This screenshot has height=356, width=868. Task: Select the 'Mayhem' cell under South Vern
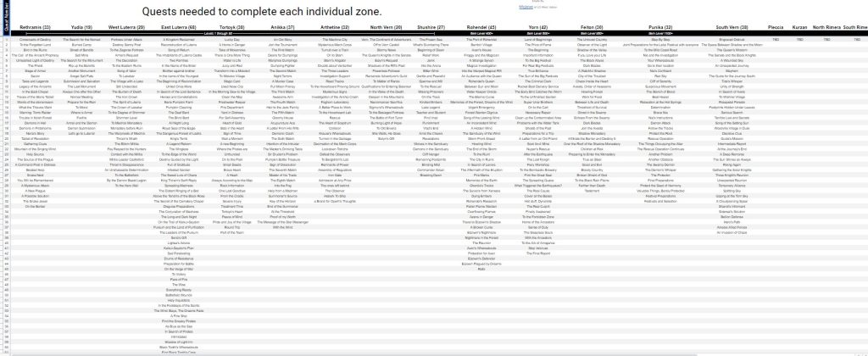pos(732,71)
